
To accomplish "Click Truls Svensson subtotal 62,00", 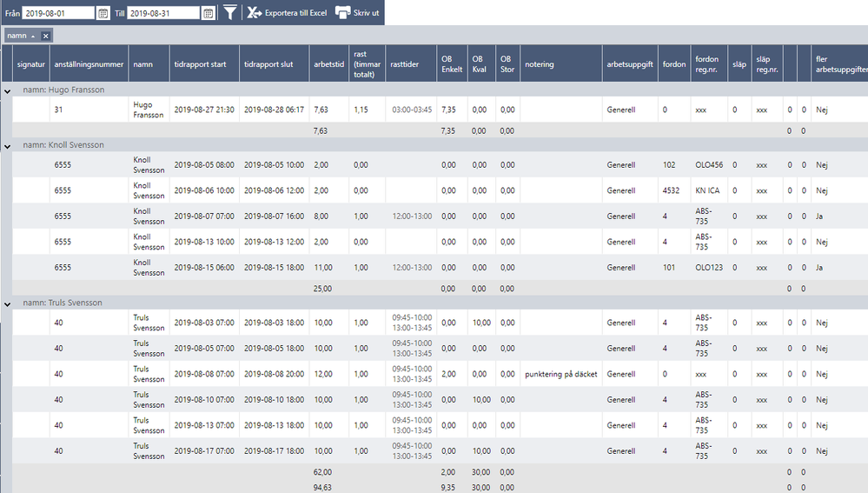I will tap(322, 472).
